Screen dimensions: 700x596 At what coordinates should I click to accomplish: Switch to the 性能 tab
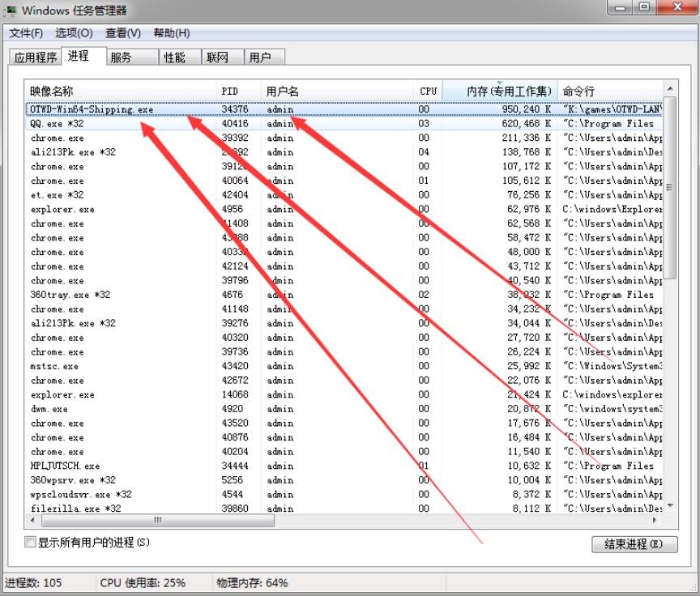(x=174, y=57)
